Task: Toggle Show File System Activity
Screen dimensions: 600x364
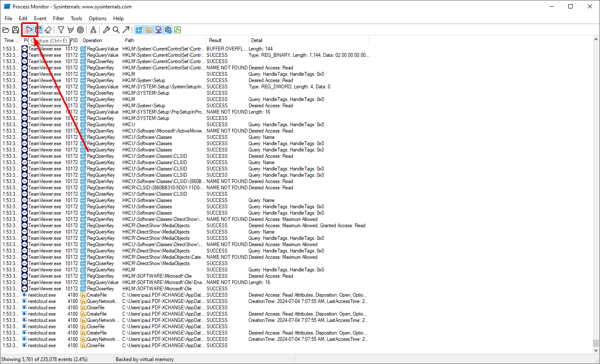Action: pos(149,29)
